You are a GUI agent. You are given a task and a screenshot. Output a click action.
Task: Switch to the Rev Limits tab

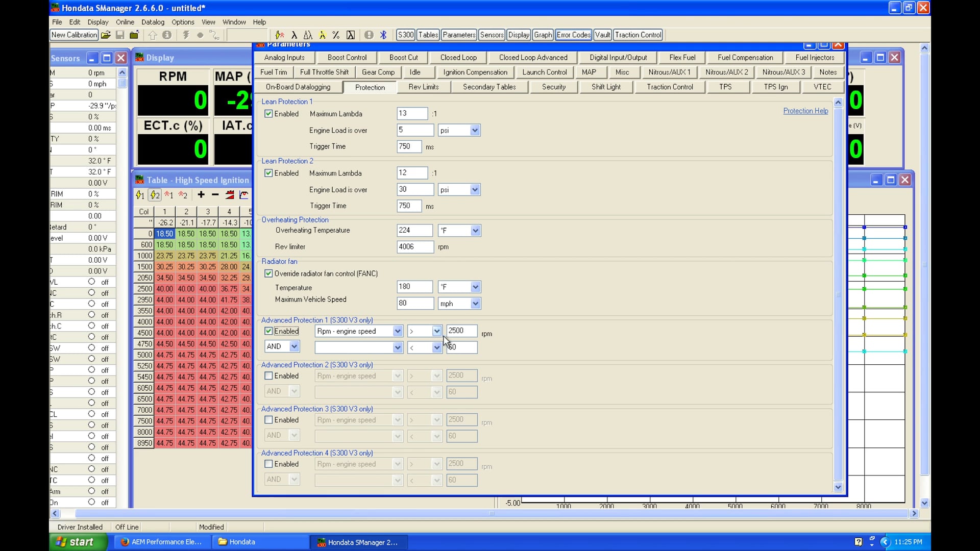(x=424, y=87)
